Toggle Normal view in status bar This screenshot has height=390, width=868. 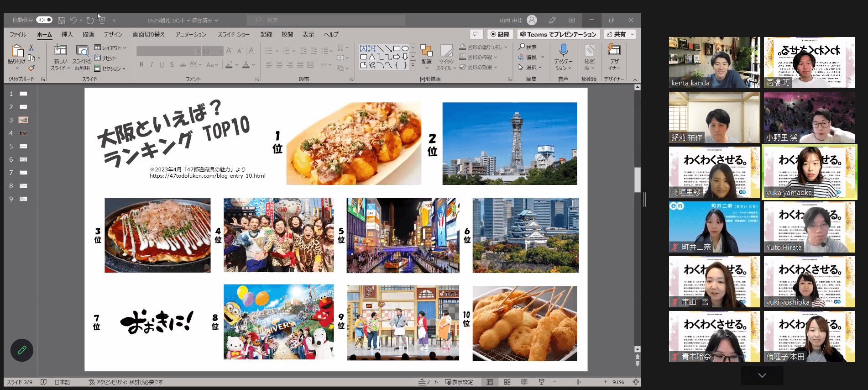[x=490, y=382]
